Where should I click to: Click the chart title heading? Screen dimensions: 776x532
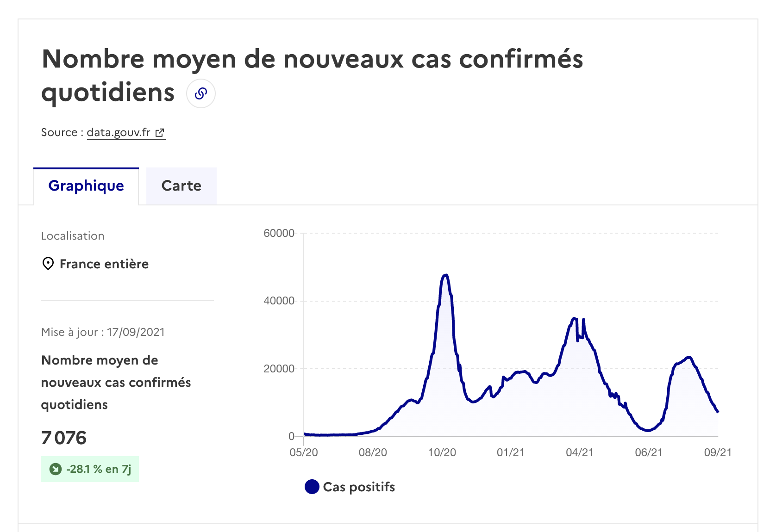click(x=312, y=75)
